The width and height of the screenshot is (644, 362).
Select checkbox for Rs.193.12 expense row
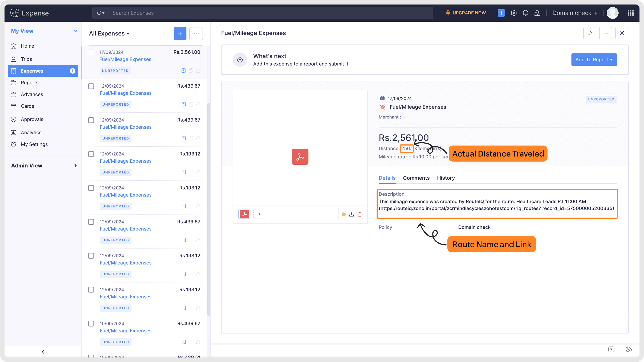[x=91, y=154]
